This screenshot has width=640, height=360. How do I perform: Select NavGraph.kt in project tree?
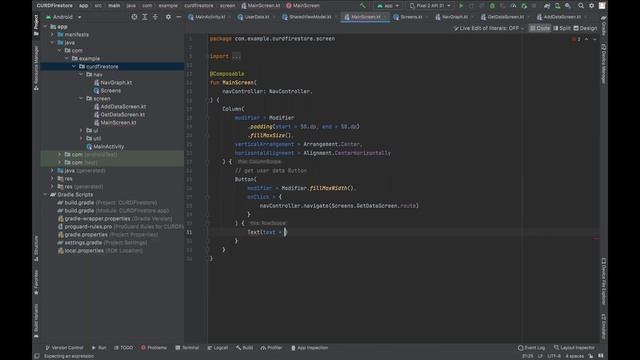click(x=116, y=83)
